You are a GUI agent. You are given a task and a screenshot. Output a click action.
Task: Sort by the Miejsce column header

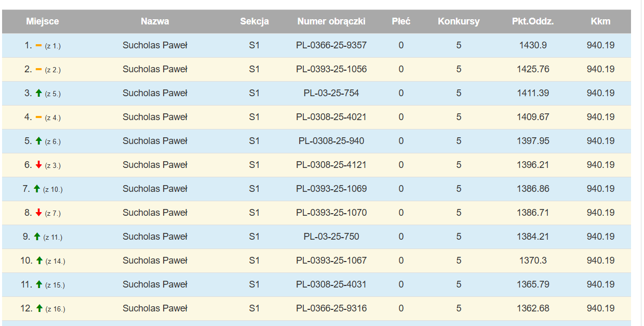pos(43,21)
